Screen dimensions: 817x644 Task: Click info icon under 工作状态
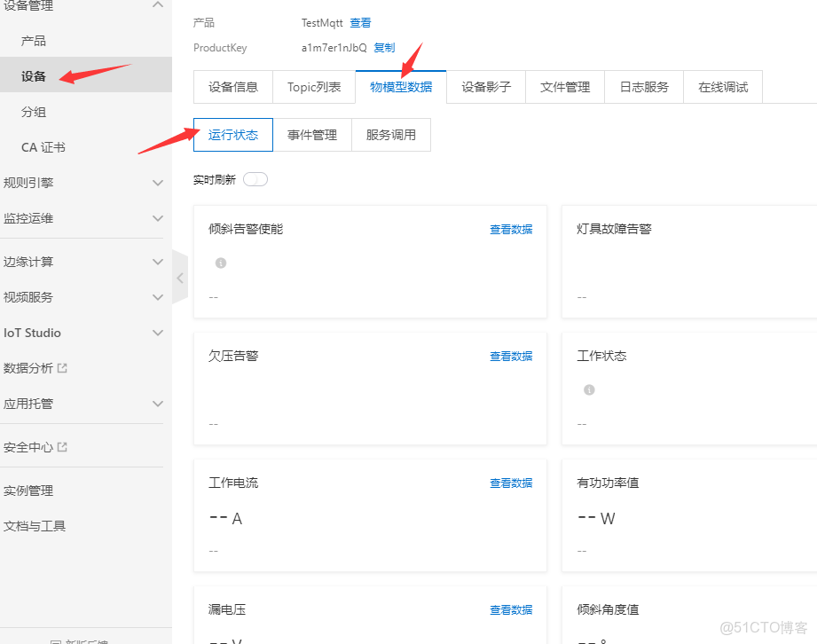[589, 389]
